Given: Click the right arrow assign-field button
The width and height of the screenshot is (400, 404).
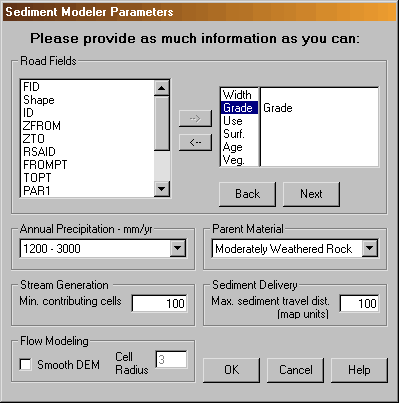Looking at the screenshot, I should (195, 118).
